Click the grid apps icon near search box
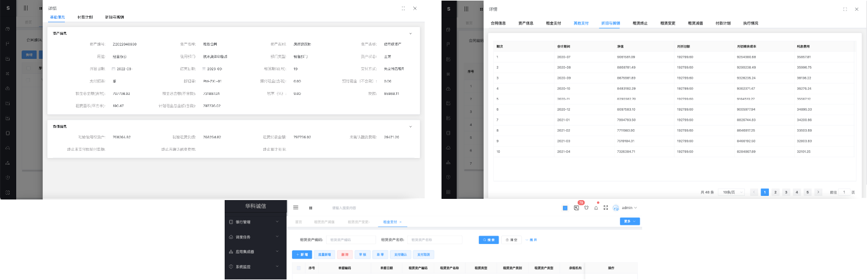Image resolution: width=868 pixels, height=280 pixels. (311, 208)
